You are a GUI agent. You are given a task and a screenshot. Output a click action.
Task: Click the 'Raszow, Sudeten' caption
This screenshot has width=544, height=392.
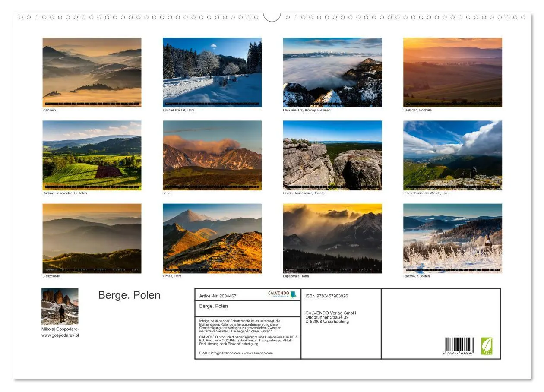tap(417, 276)
